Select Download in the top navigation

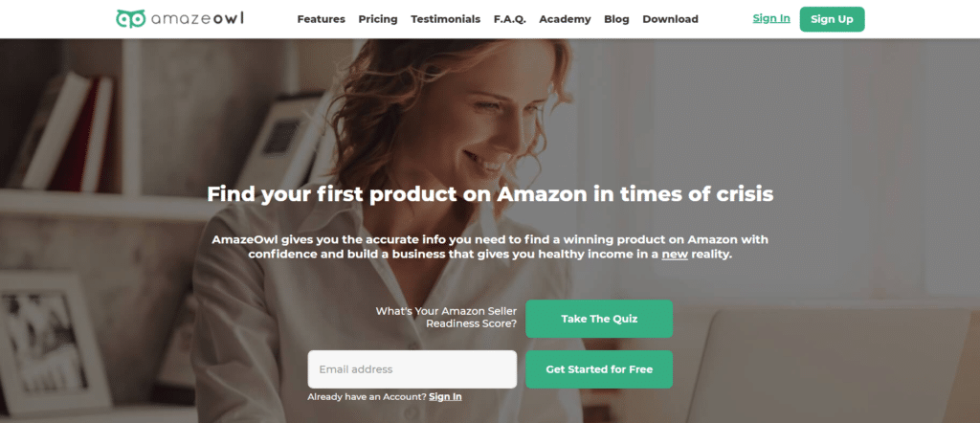(x=671, y=19)
